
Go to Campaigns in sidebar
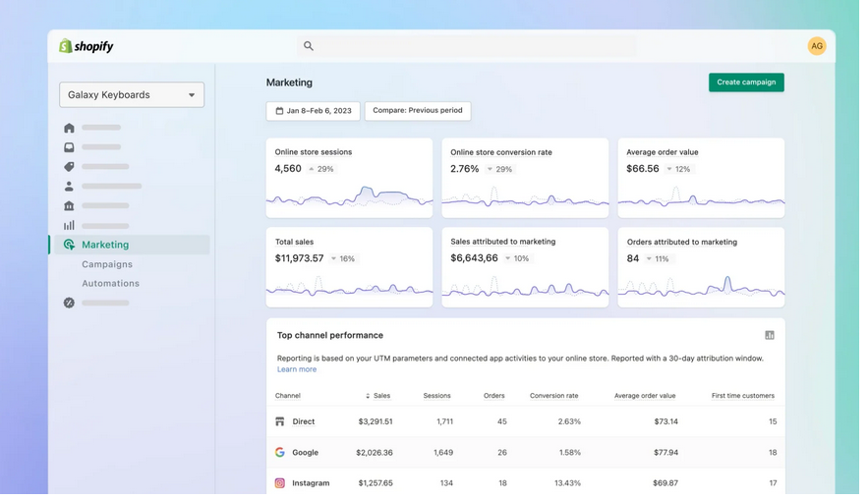107,264
